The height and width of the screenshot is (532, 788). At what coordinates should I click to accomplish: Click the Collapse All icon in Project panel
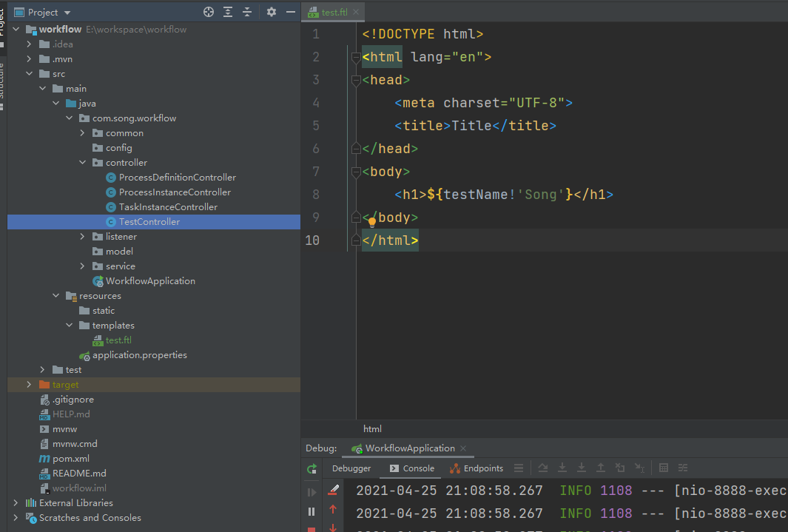click(247, 12)
